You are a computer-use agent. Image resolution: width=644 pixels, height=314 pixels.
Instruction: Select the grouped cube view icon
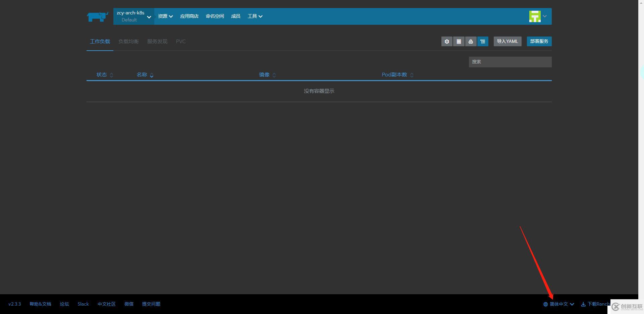(446, 41)
